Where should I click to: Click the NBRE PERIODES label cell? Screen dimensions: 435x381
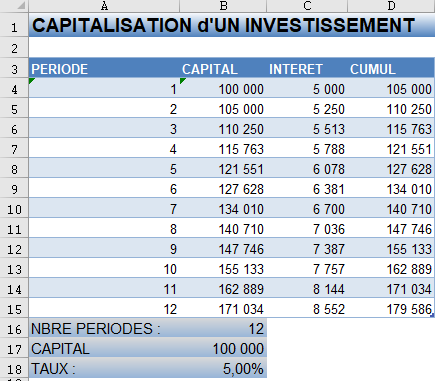pyautogui.click(x=104, y=329)
